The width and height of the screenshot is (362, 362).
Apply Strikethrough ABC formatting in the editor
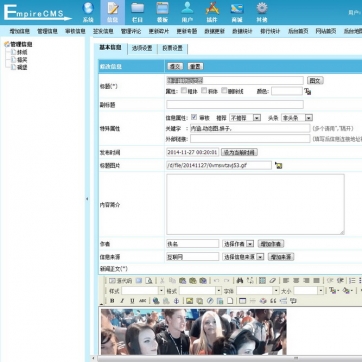tap(143, 301)
